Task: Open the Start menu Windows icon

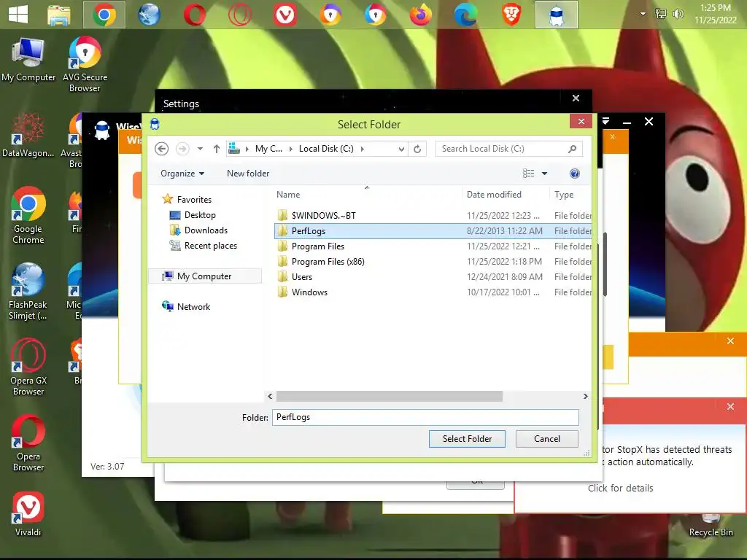Action: [x=18, y=15]
